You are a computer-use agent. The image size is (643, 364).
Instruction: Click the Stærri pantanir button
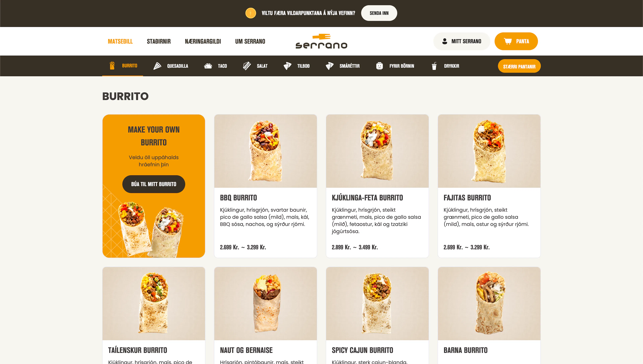[519, 66]
